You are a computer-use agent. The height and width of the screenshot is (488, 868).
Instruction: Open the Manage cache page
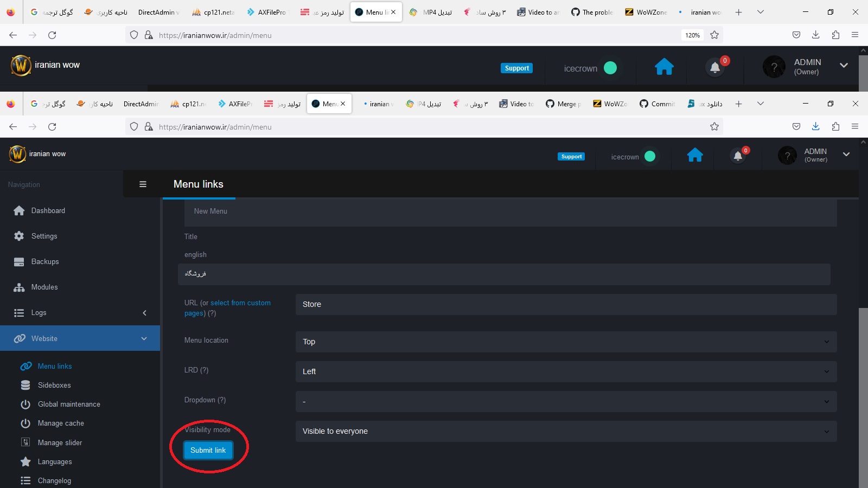point(60,423)
